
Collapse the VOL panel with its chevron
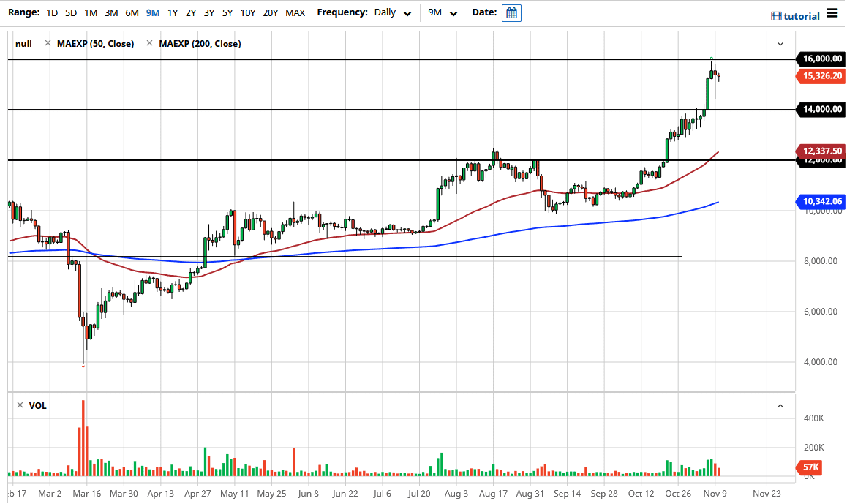coord(780,405)
